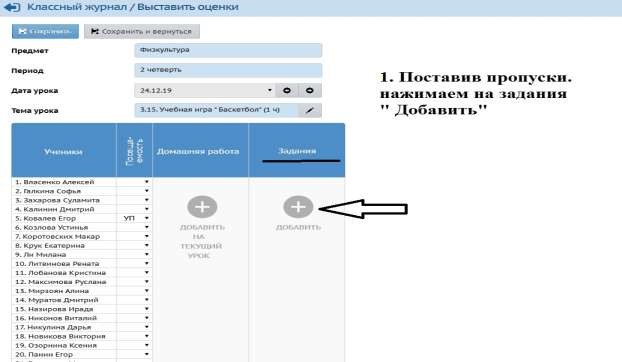Viewport: 622px width, 362px height.
Task: Open attendance dropdown for Коротовских Макар
Action: click(x=146, y=236)
